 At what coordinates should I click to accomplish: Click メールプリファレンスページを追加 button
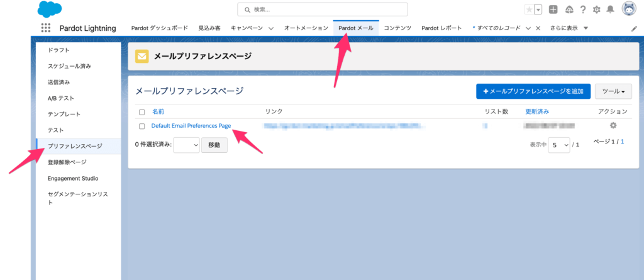click(x=533, y=91)
